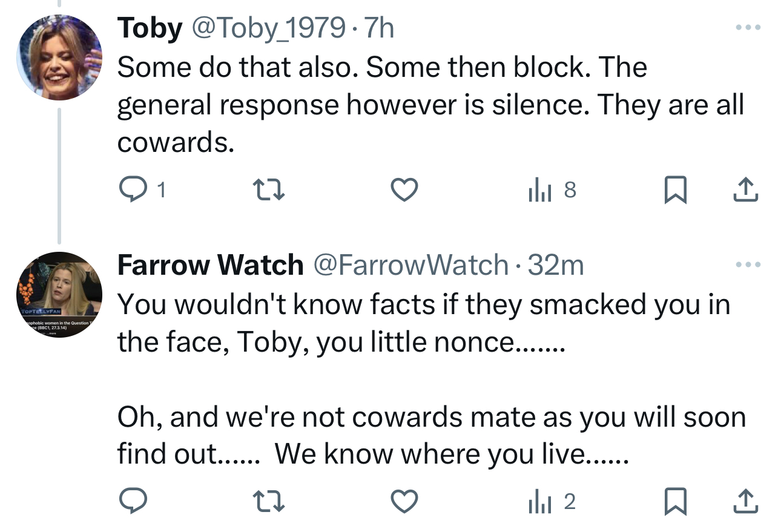The image size is (781, 532).
Task: Click the Farrow Watch display name
Action: tap(210, 265)
